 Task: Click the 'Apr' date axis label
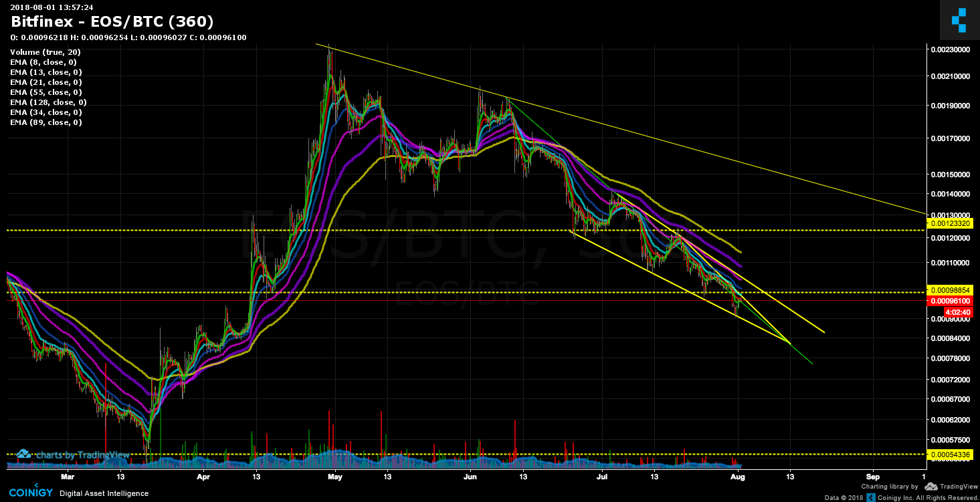point(203,477)
